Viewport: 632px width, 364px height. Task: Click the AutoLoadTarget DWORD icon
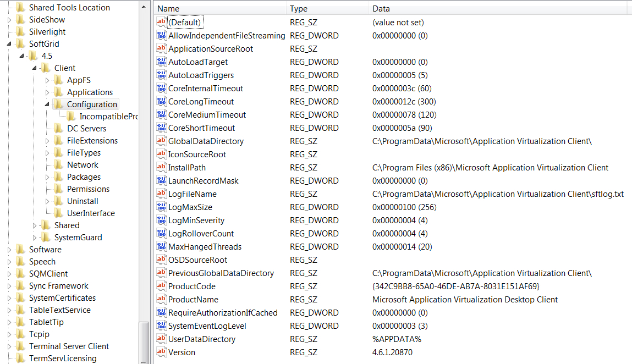click(x=161, y=62)
